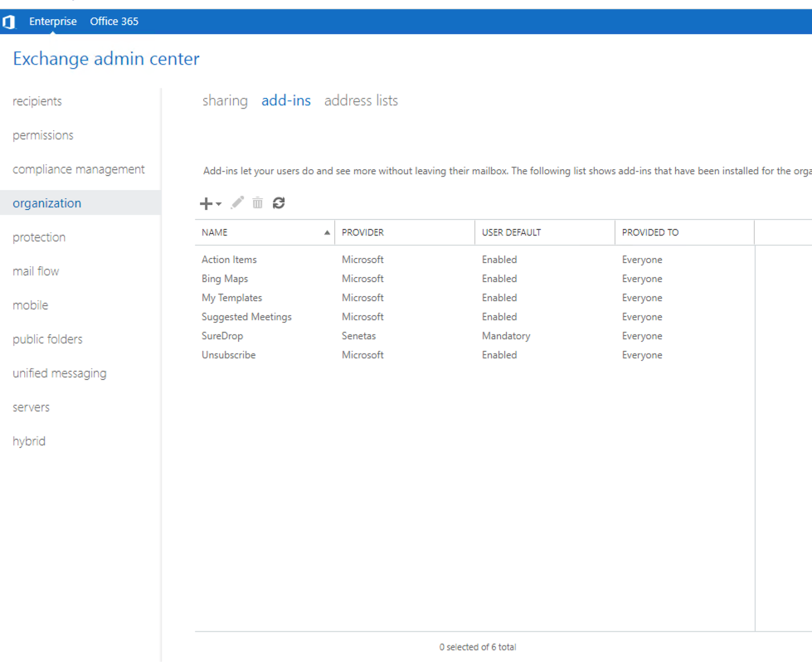Viewport: 812px width, 662px height.
Task: Click the Office logo icon in header
Action: (x=9, y=22)
